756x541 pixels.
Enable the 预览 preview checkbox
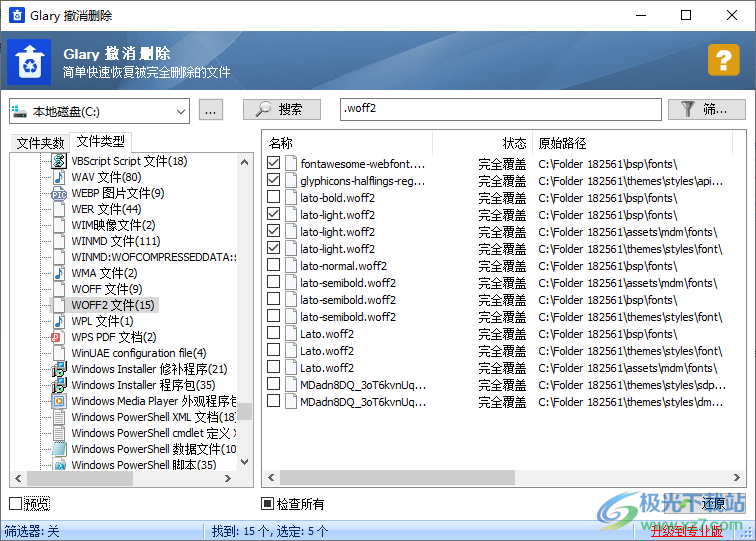pos(15,503)
